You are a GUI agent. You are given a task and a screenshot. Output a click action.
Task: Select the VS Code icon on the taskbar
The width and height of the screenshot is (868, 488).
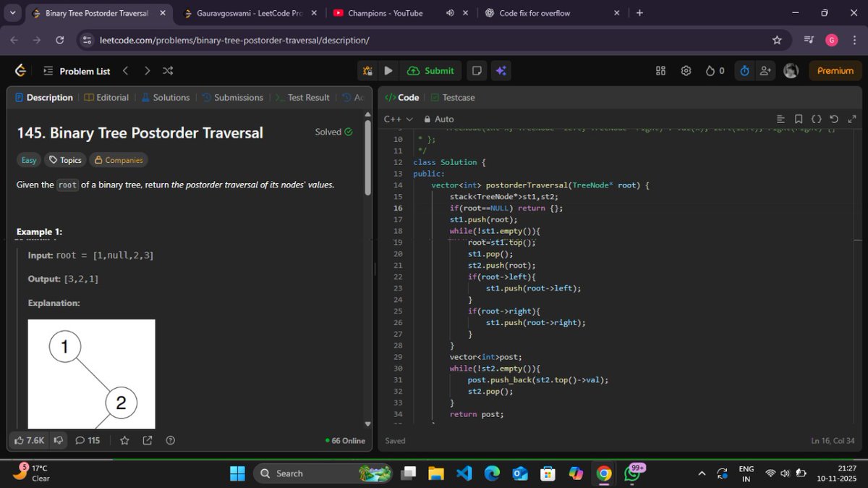click(464, 473)
